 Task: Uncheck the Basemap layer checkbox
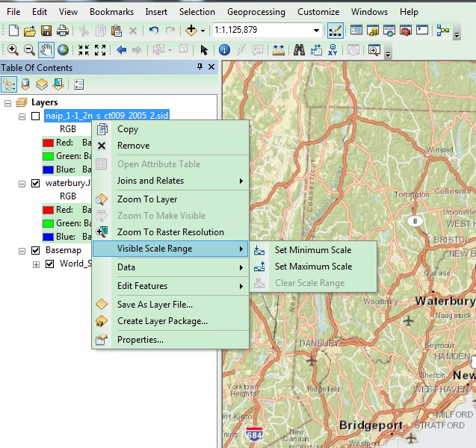tap(36, 251)
